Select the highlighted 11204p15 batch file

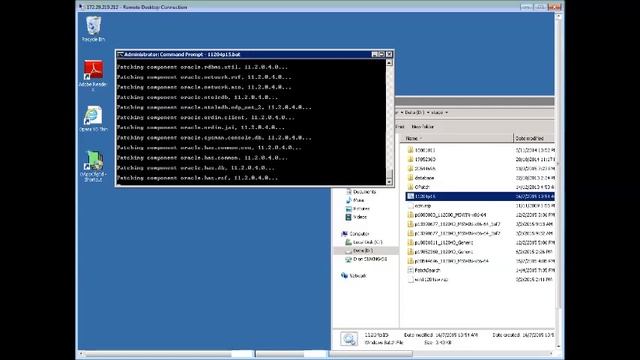tap(480, 196)
